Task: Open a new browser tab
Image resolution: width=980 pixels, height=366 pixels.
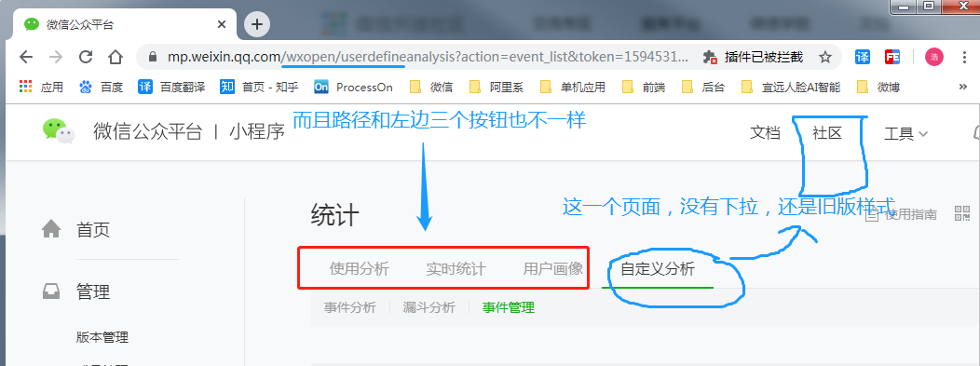Action: click(x=257, y=24)
